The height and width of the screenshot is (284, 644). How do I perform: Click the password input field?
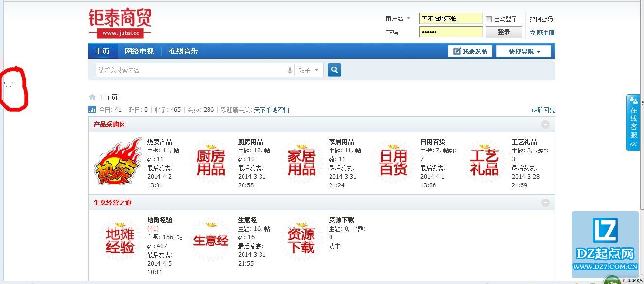coord(451,32)
